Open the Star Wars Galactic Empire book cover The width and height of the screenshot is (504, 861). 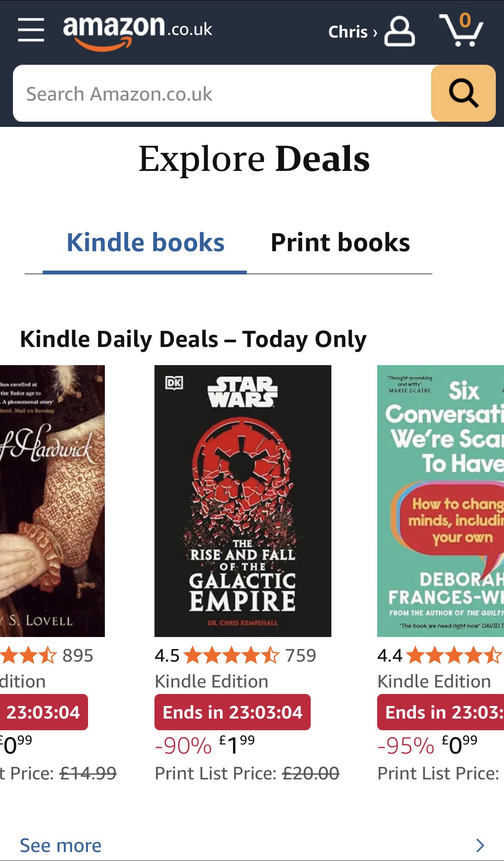(x=243, y=501)
